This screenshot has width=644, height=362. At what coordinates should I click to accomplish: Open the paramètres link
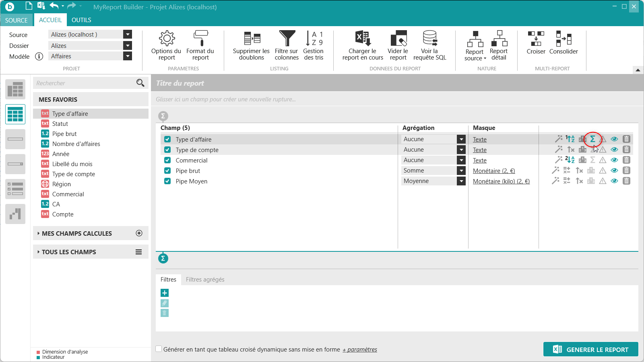point(360,350)
